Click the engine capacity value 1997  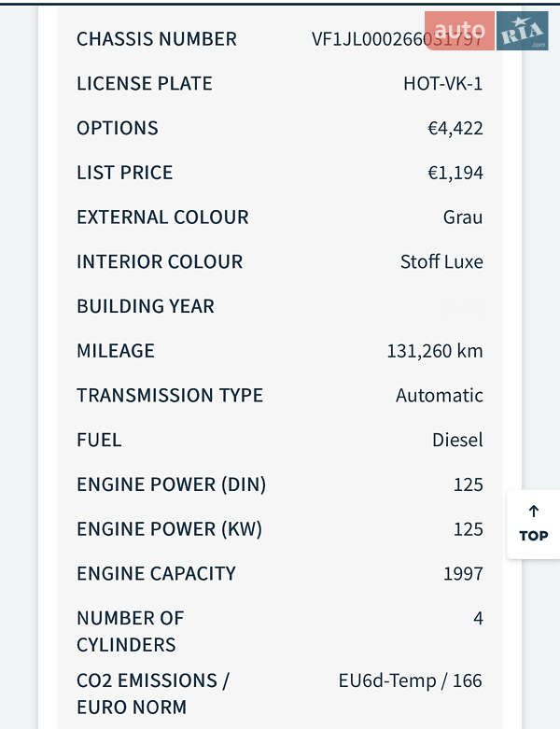point(463,574)
